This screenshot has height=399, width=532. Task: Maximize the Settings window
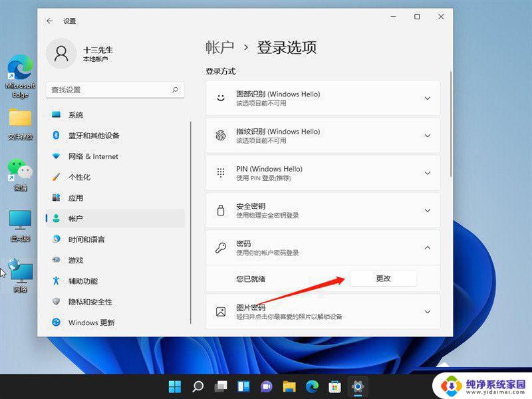pos(417,16)
